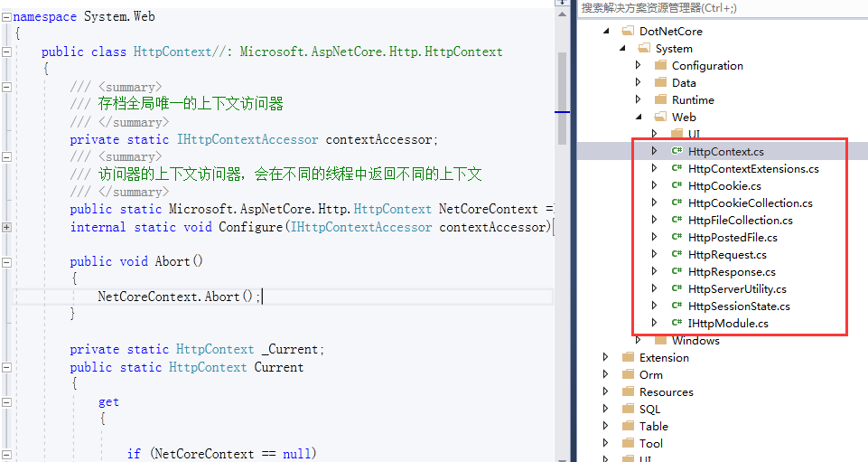Click the Runtime folder icon

pyautogui.click(x=660, y=99)
